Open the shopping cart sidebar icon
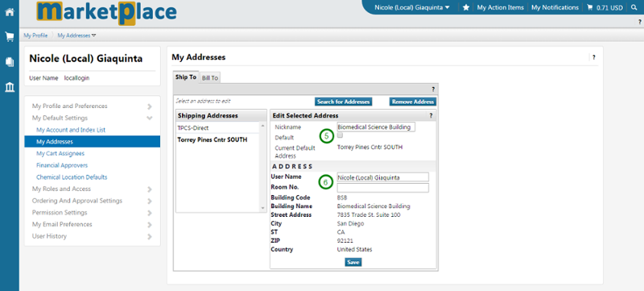Viewport: 644px width, 291px height. [10, 37]
